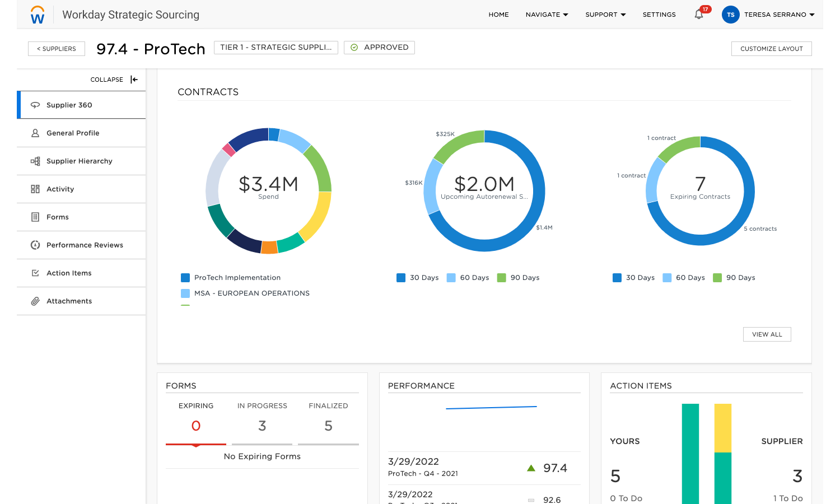This screenshot has height=504, width=840.
Task: Open Supplier Hierarchy sidebar item
Action: (x=82, y=161)
